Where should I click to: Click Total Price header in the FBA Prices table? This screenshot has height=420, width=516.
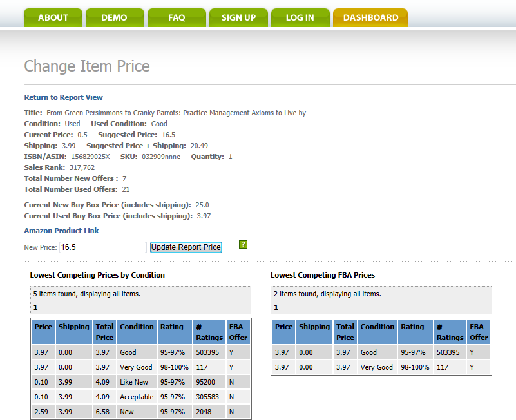coord(345,332)
